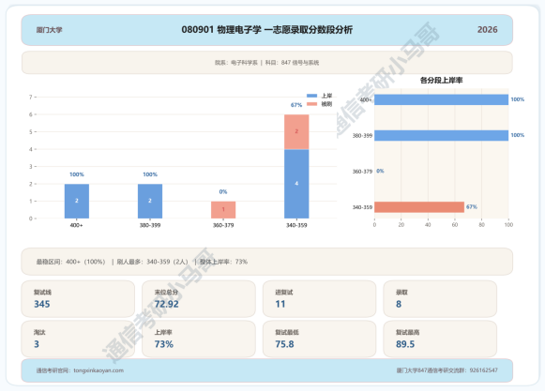
Task: Click the y-axis tick "7" of the stacked chart
Action: (x=31, y=98)
